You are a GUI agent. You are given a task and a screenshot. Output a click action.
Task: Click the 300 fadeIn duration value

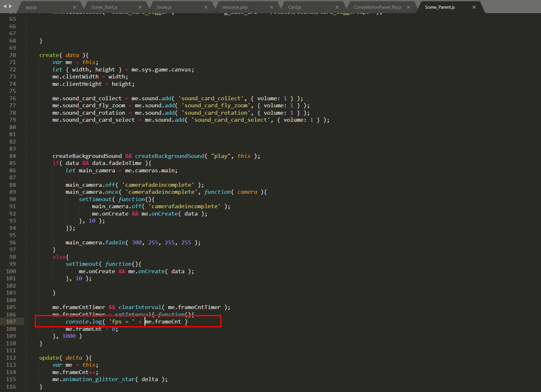click(x=137, y=242)
